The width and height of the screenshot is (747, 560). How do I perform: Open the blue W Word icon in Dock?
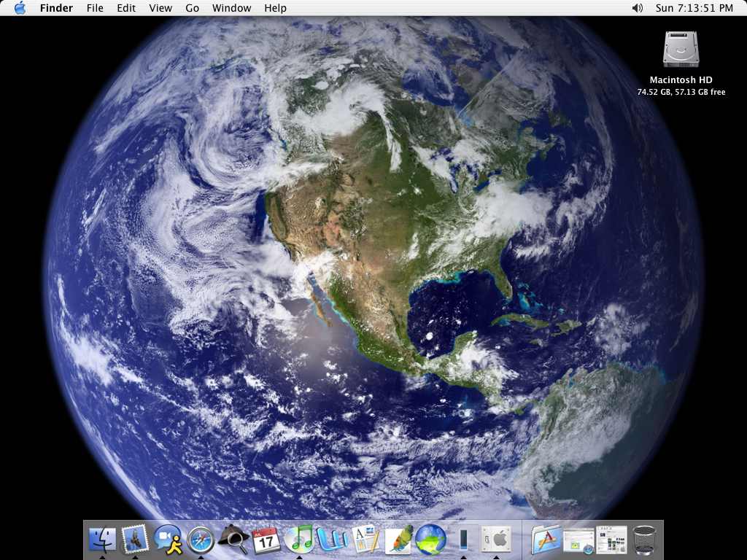332,540
